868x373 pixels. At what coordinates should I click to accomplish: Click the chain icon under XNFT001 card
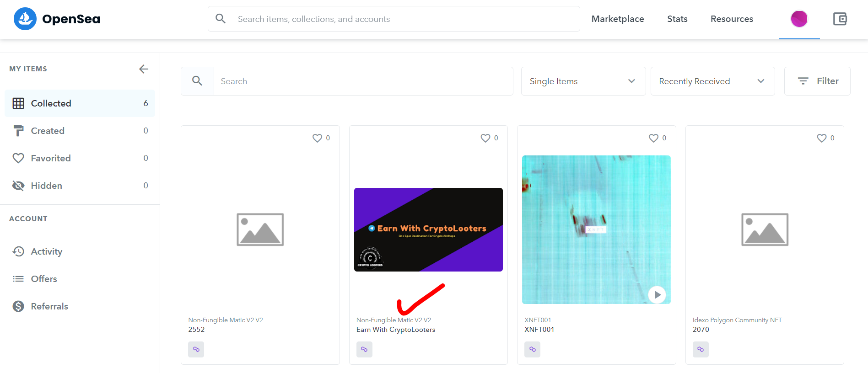[532, 349]
